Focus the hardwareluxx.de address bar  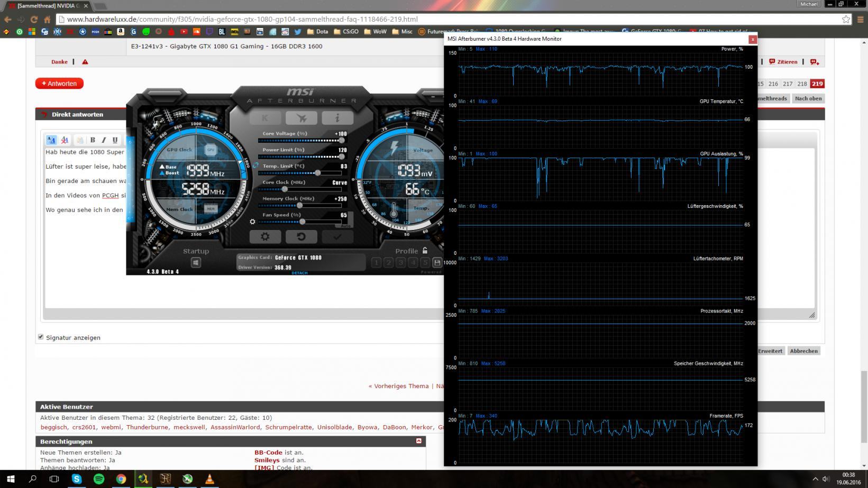coord(454,19)
